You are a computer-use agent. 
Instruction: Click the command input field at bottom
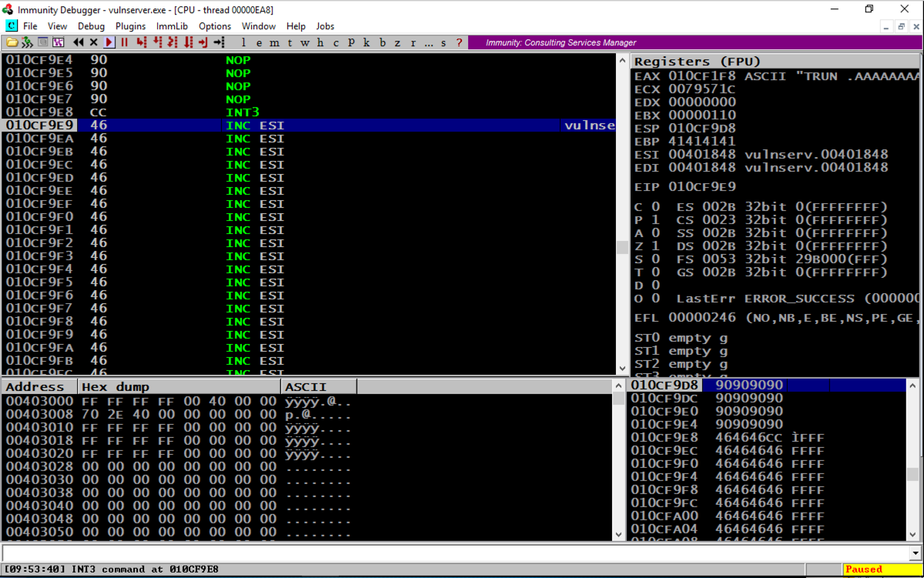pyautogui.click(x=454, y=553)
